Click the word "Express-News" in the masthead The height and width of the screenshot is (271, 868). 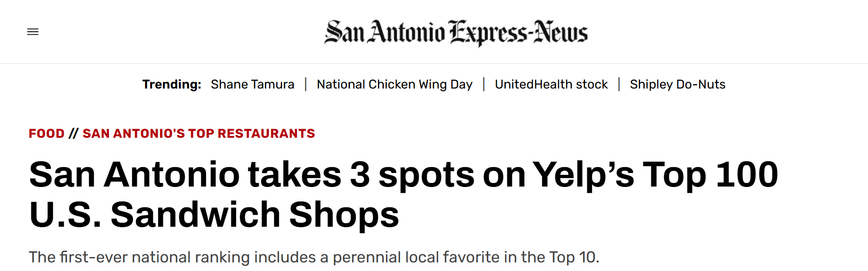(x=519, y=33)
